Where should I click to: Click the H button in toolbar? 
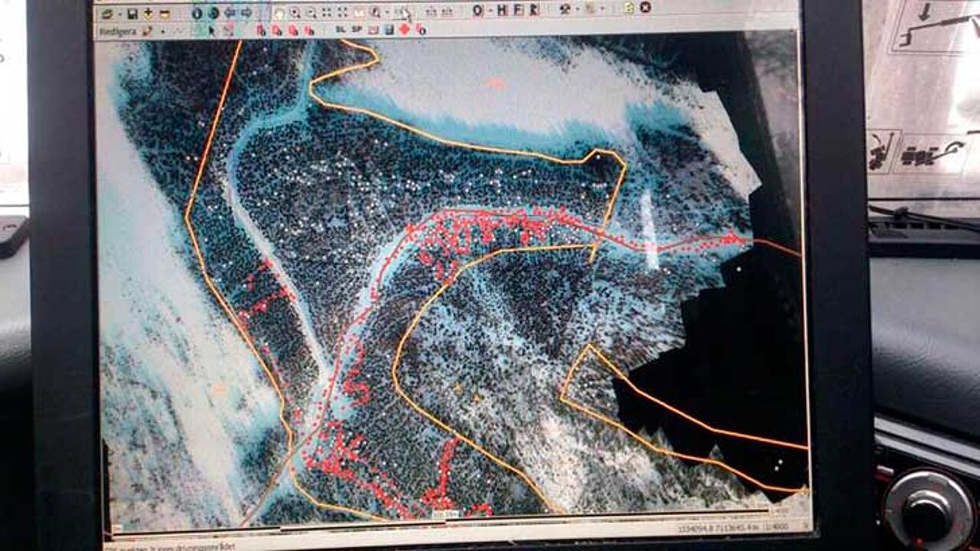click(x=502, y=10)
